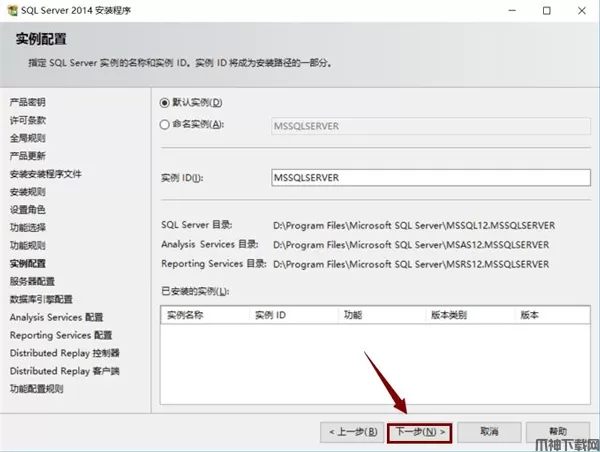Screen dimensions: 600x452
Task: Sort by the 实例名称 column header
Action: point(205,315)
